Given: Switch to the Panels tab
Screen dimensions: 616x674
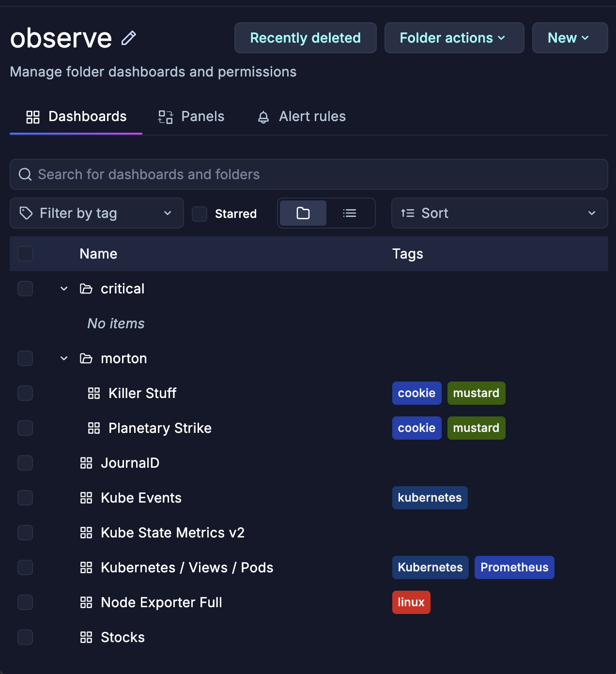Looking at the screenshot, I should (x=191, y=117).
